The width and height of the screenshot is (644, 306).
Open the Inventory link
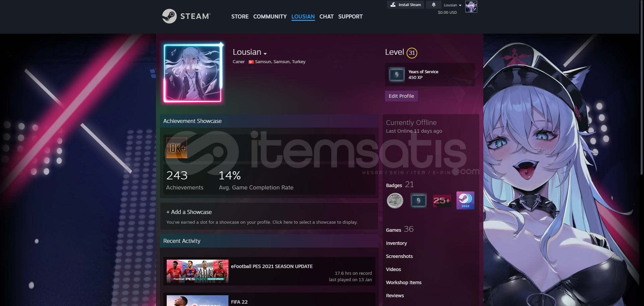[x=396, y=243]
